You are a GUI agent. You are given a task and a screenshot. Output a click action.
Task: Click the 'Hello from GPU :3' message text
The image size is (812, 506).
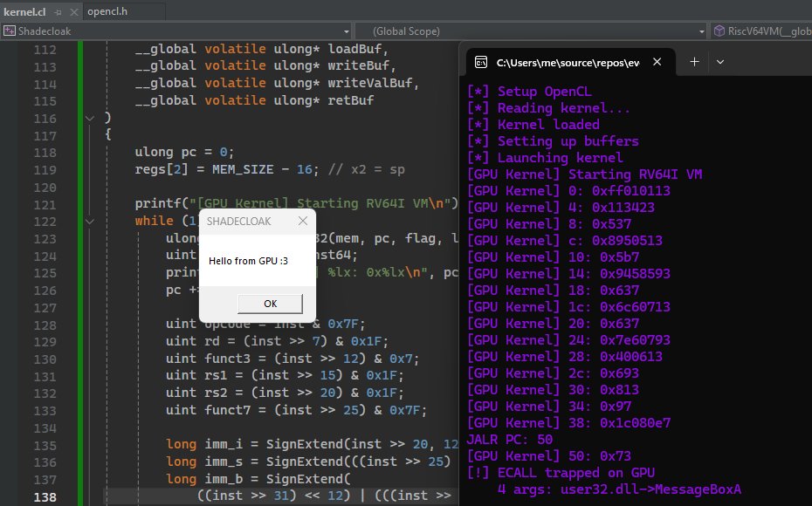pyautogui.click(x=248, y=261)
